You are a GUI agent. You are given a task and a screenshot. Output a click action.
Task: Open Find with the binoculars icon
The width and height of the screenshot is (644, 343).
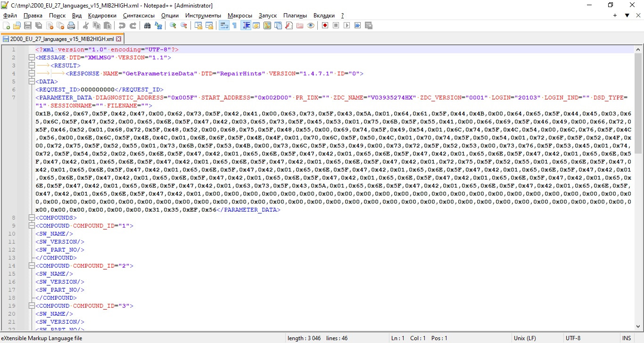147,25
